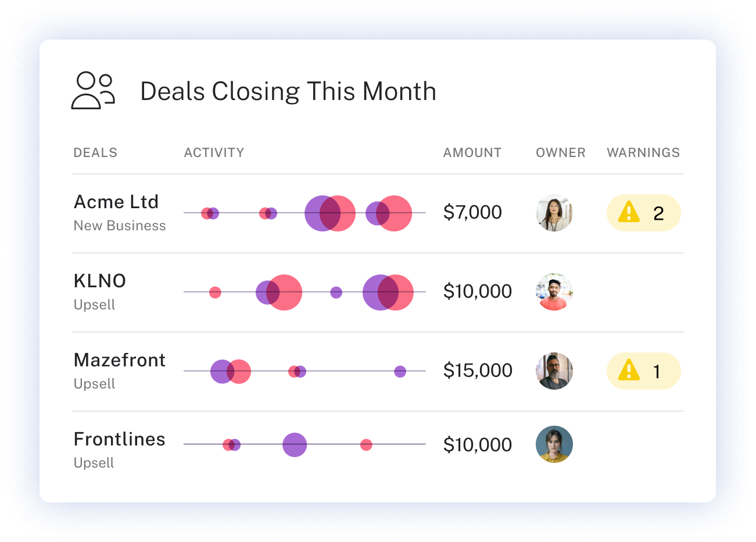
Task: Select the DEALS column header
Action: 95,152
